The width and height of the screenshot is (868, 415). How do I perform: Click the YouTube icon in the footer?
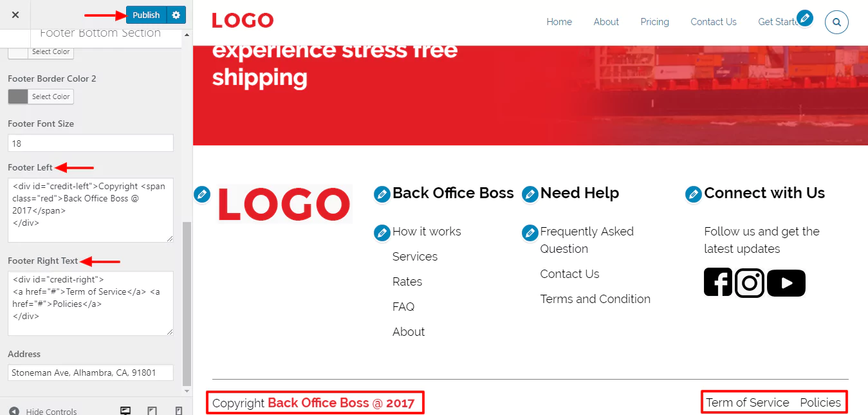tap(786, 283)
